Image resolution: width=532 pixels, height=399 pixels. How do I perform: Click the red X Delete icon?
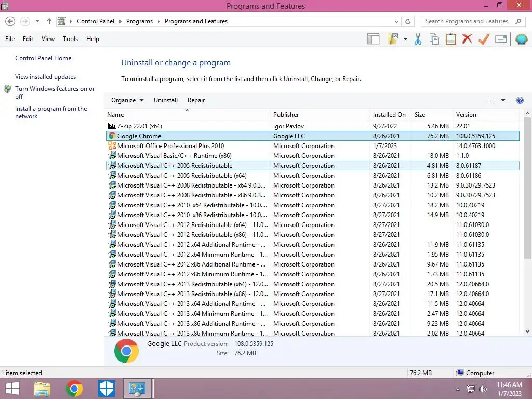tap(467, 39)
